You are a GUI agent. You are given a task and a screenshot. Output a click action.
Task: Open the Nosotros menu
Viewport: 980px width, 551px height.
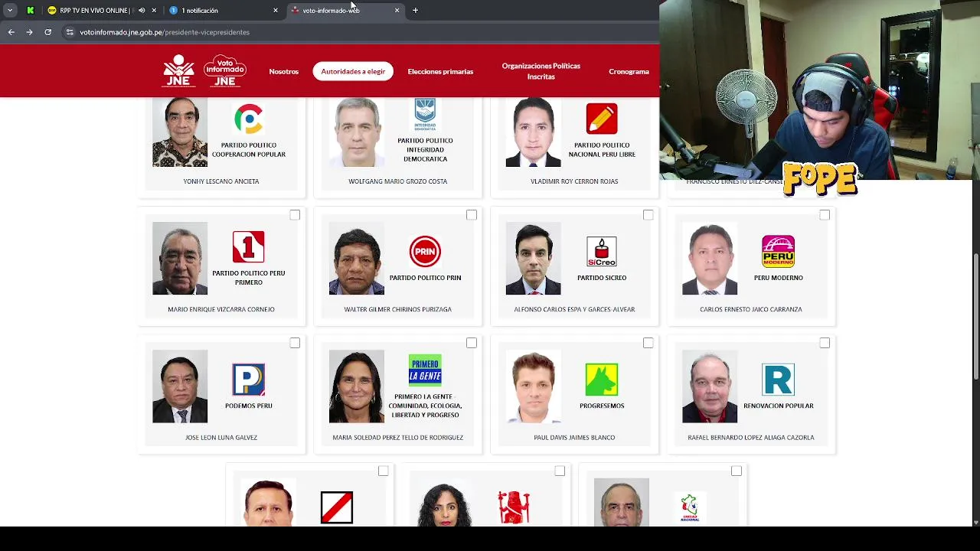pos(284,71)
